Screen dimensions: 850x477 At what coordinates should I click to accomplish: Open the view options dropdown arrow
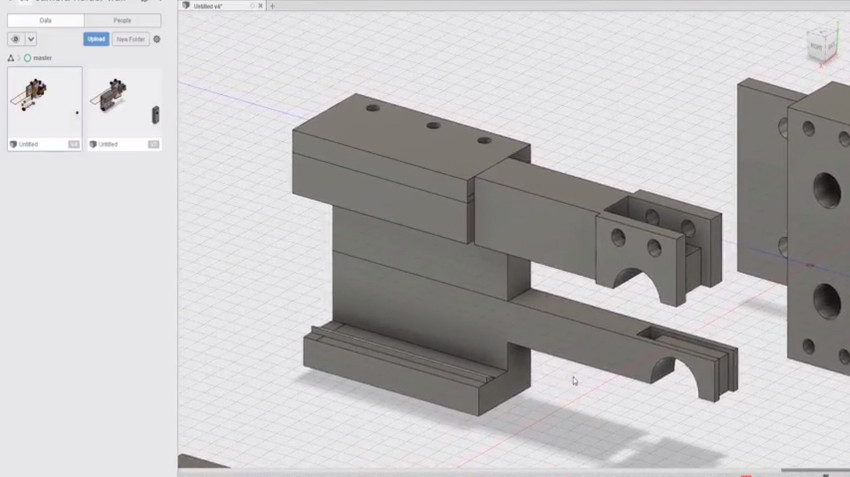click(31, 39)
